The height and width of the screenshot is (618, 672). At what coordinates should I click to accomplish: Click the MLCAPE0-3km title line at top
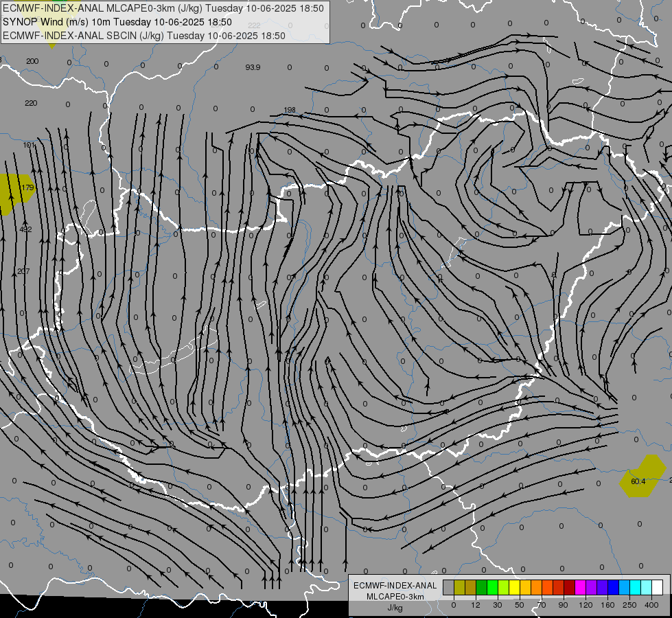pos(163,8)
